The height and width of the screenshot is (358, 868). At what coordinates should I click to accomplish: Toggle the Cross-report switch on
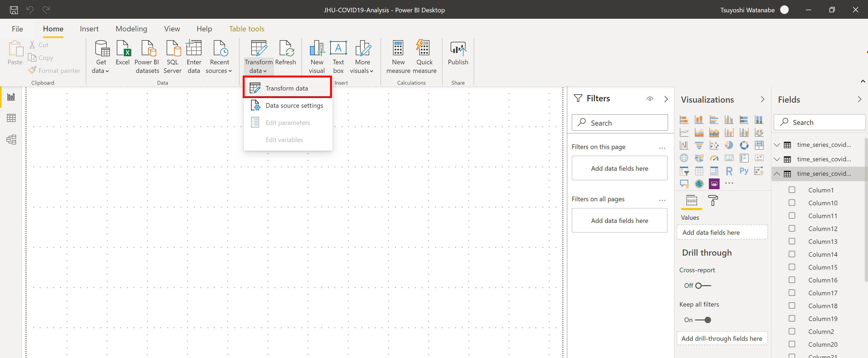(703, 286)
